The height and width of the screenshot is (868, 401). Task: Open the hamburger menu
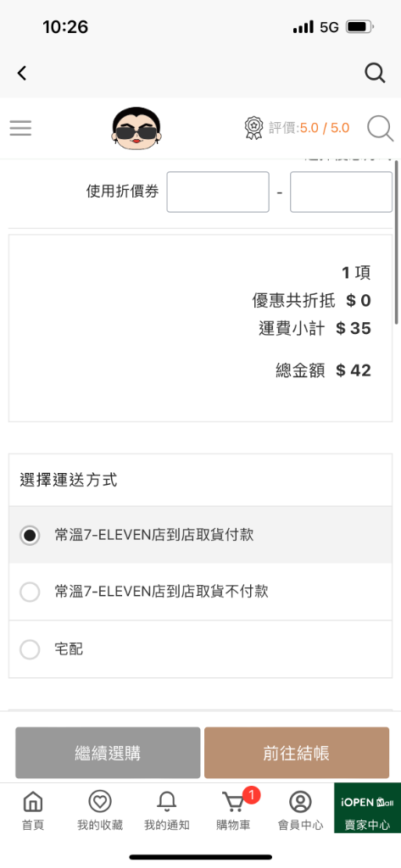[x=20, y=128]
